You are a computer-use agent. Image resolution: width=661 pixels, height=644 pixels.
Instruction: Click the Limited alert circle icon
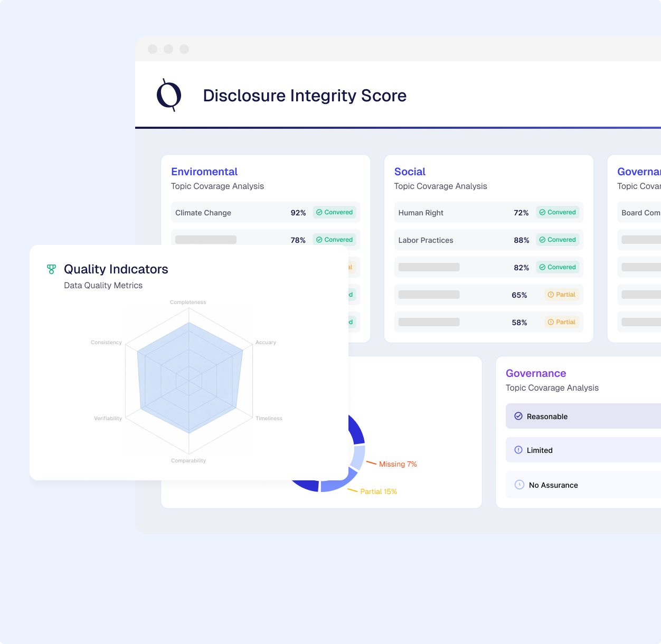pos(518,450)
